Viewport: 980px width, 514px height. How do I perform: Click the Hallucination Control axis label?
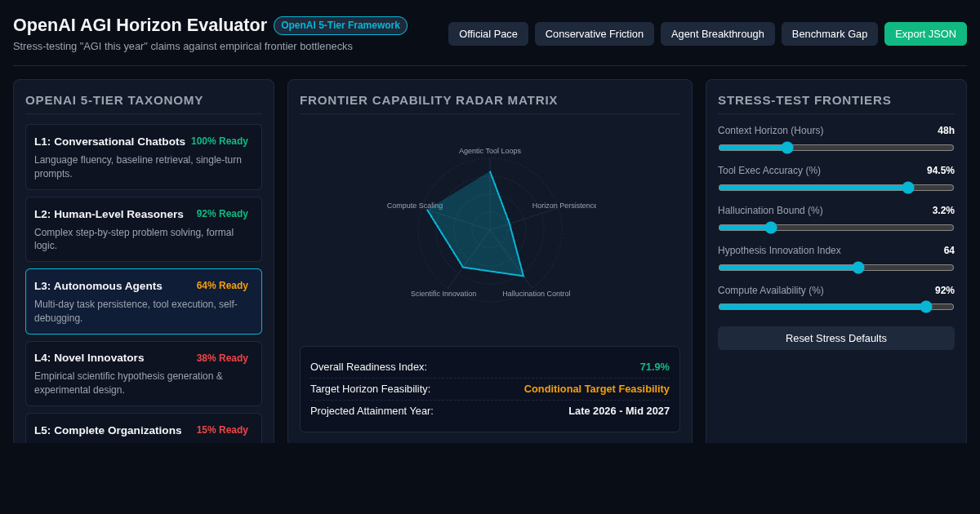(537, 294)
